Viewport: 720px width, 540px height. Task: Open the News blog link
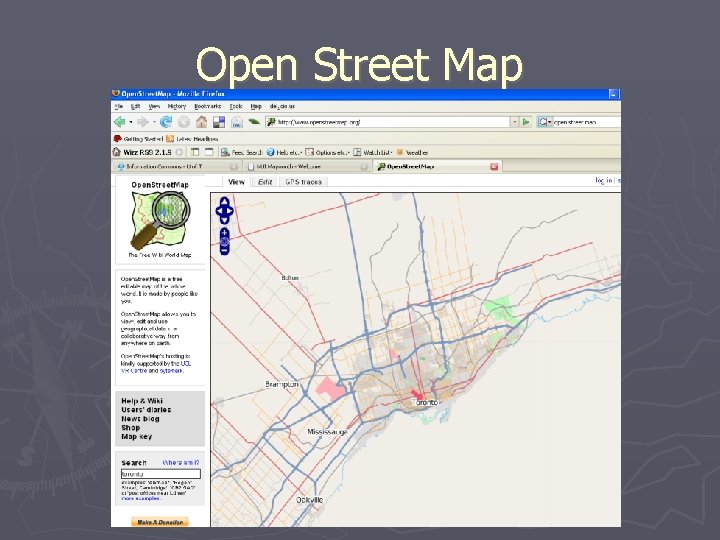(x=140, y=419)
